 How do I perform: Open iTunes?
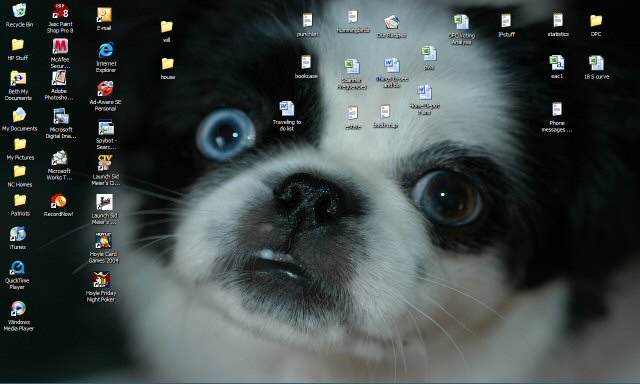(x=18, y=234)
